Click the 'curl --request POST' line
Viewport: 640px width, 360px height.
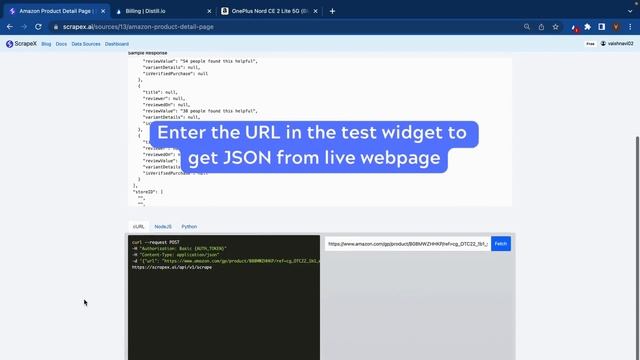[156, 242]
